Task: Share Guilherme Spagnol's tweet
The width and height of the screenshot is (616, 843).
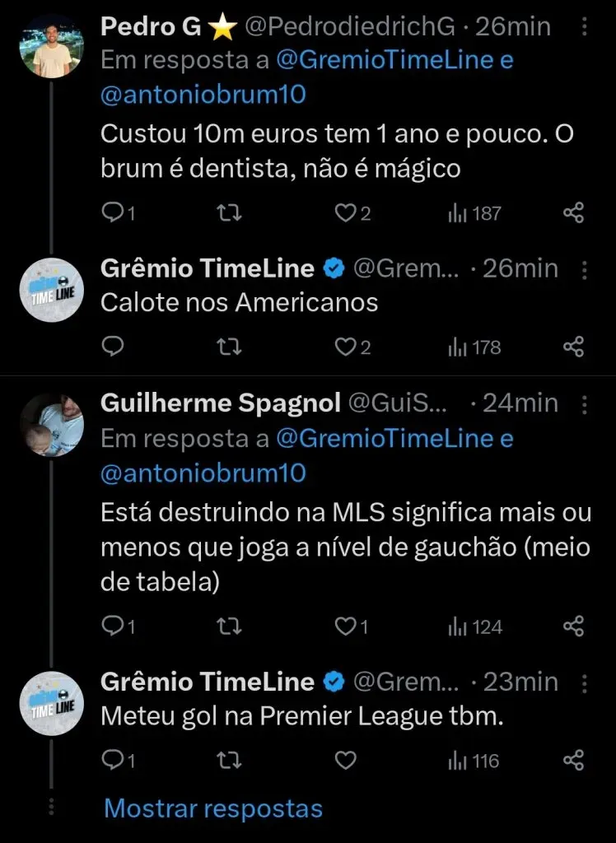Action: 573,626
